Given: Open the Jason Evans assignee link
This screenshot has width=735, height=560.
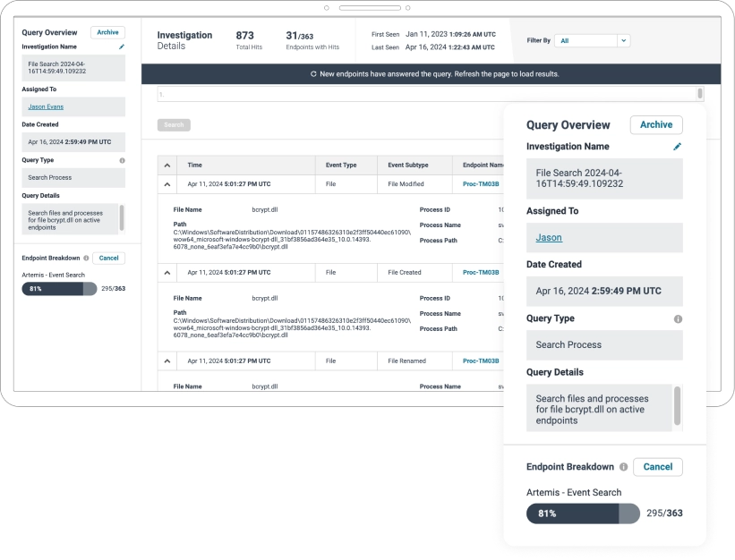Looking at the screenshot, I should (46, 106).
